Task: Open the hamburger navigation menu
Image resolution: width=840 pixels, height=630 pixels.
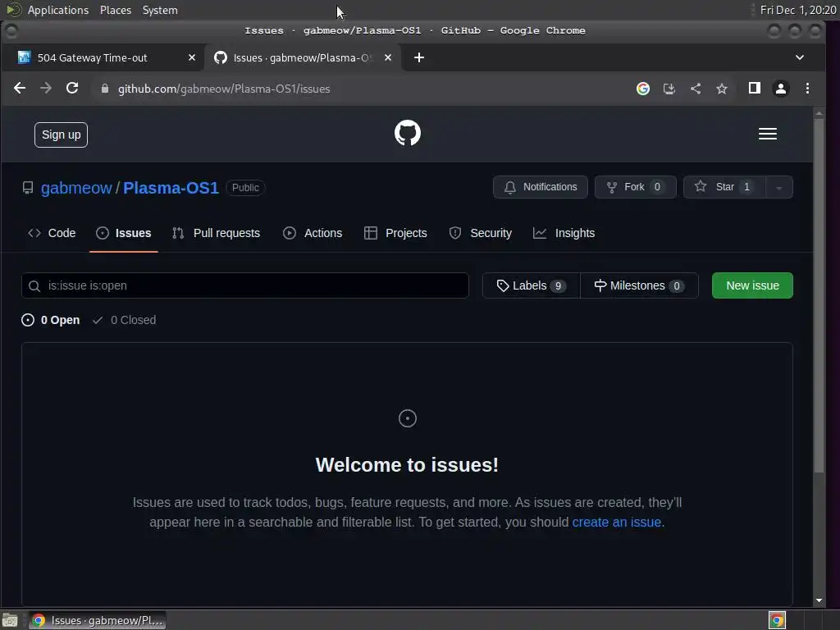Action: pos(767,134)
